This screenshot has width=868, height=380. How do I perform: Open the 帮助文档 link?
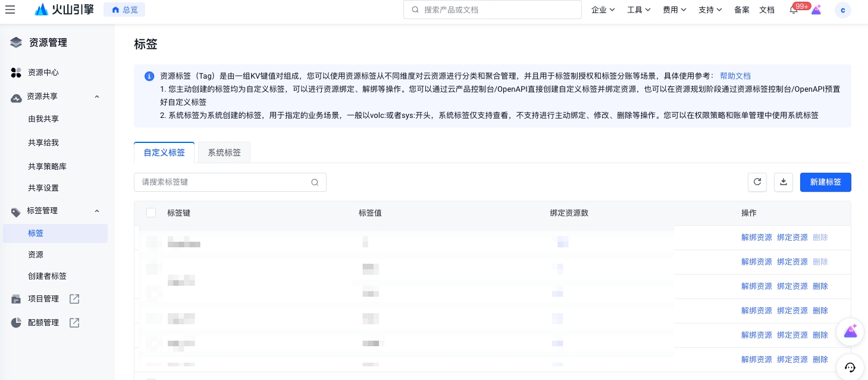pos(735,76)
